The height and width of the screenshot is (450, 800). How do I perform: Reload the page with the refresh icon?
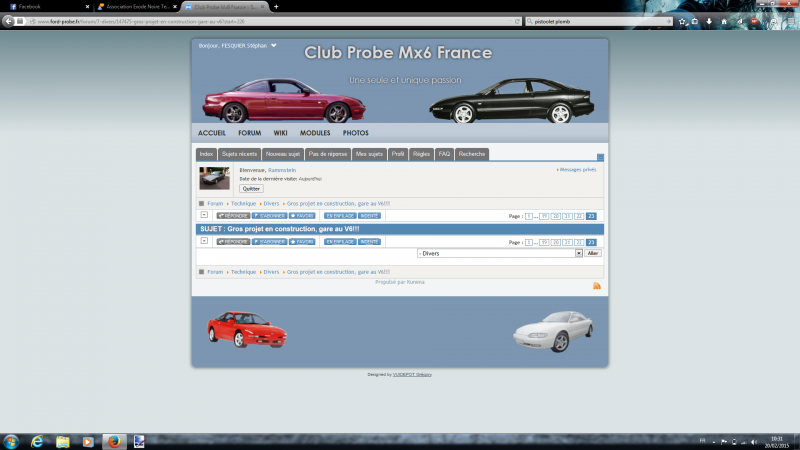pyautogui.click(x=517, y=21)
